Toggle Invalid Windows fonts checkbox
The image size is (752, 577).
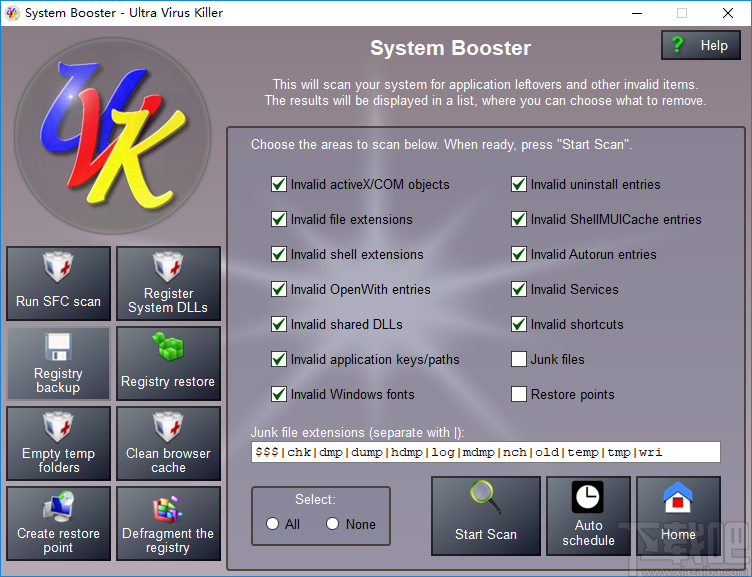[279, 394]
